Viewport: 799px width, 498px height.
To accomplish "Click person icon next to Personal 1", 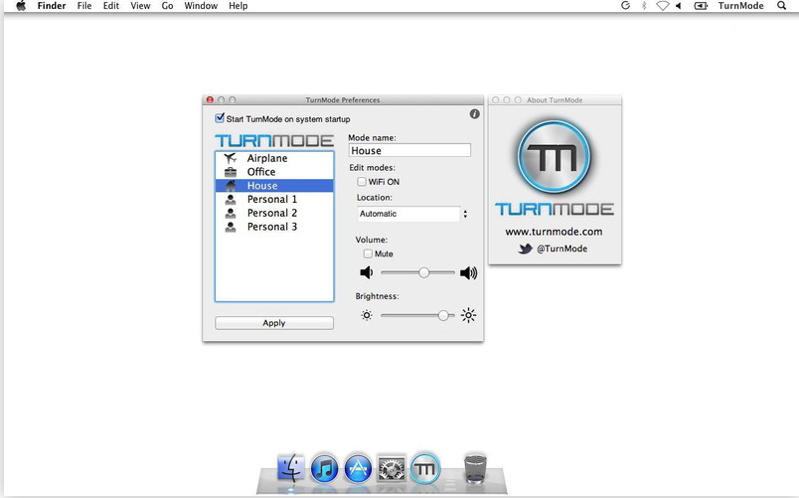I will click(x=230, y=199).
